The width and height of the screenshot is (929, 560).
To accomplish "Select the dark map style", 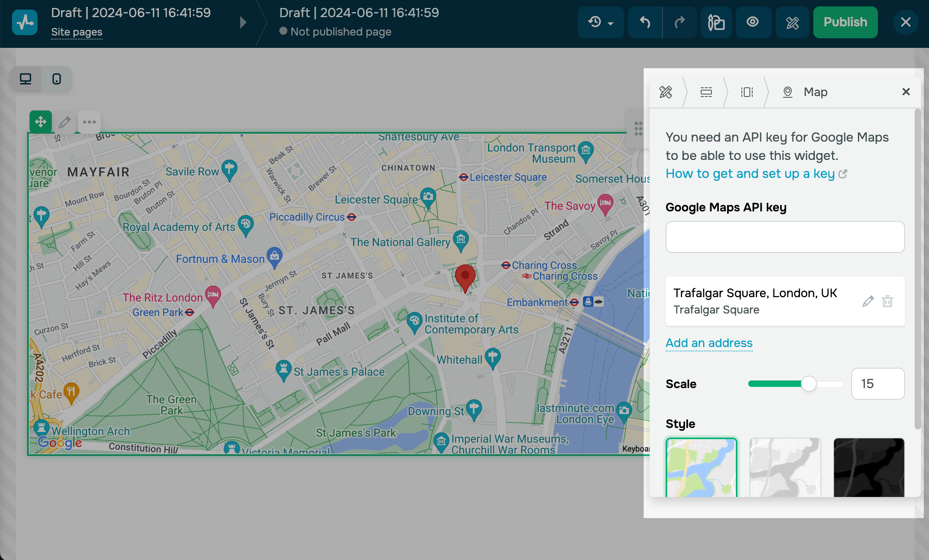I will (x=869, y=467).
